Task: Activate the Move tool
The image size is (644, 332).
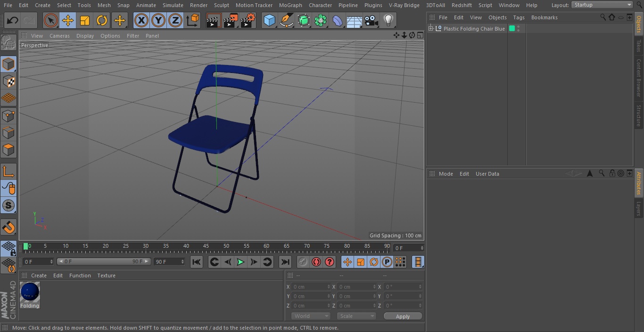Action: click(x=68, y=20)
